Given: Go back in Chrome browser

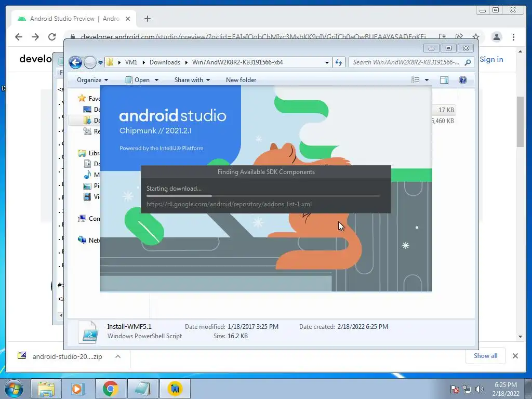Looking at the screenshot, I should (x=19, y=37).
